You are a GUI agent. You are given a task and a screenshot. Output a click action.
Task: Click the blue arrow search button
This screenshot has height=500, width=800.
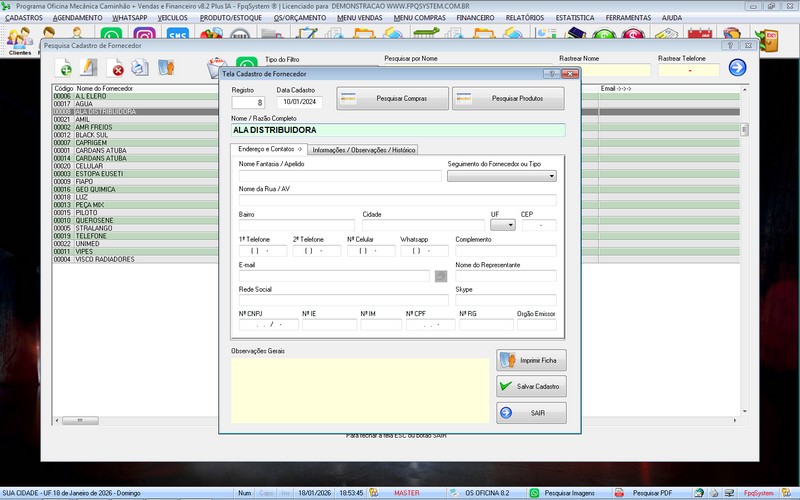(737, 68)
